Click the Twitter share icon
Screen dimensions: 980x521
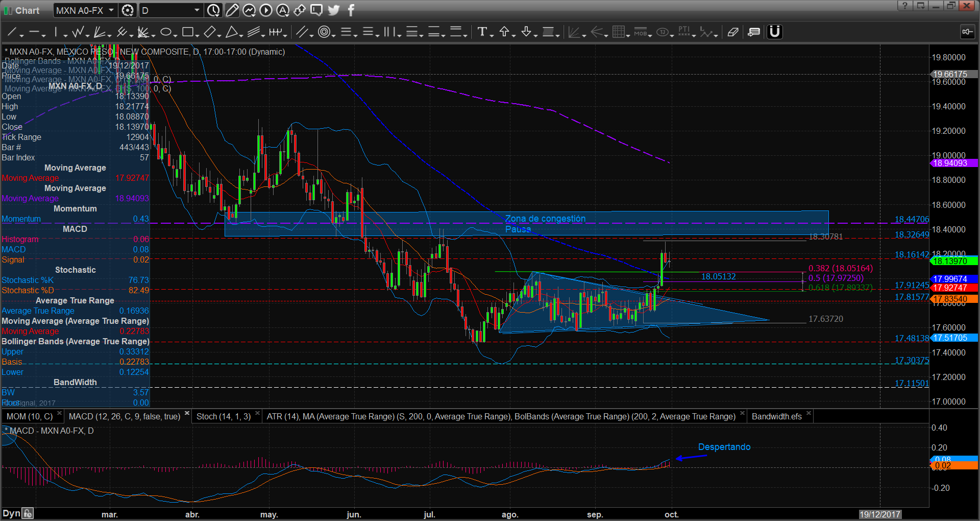(334, 10)
